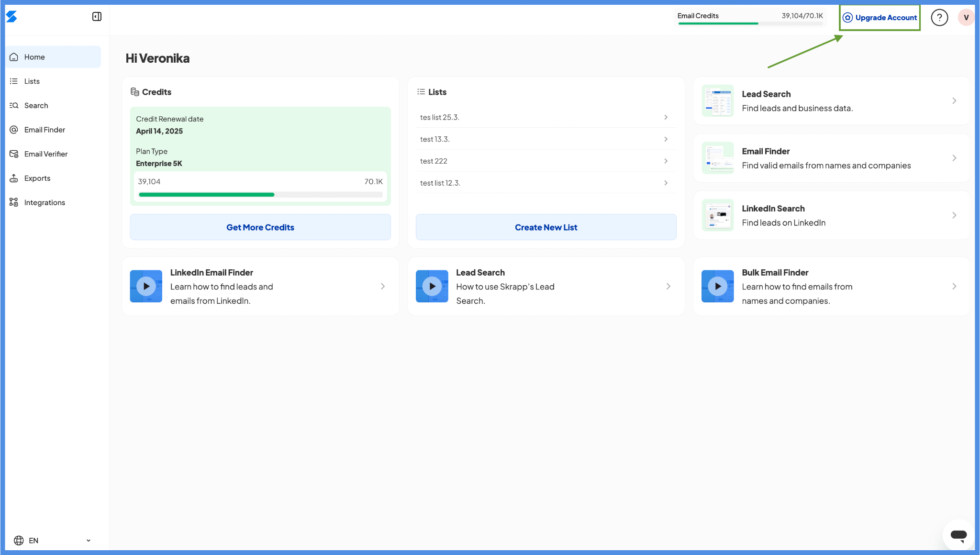Expand the 'test 222' list chevron
This screenshot has height=555, width=980.
coord(666,161)
